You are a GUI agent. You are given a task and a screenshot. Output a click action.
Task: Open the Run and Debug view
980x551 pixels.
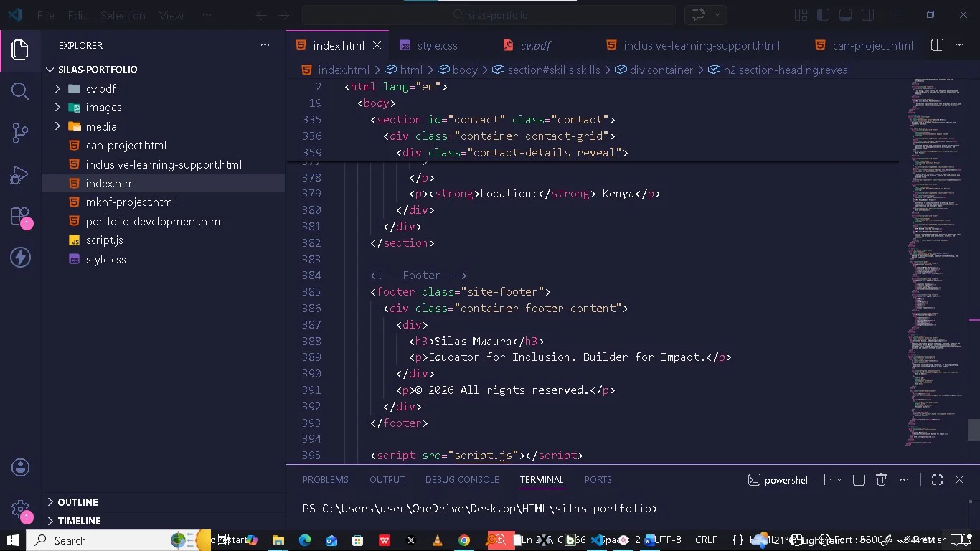(x=20, y=174)
